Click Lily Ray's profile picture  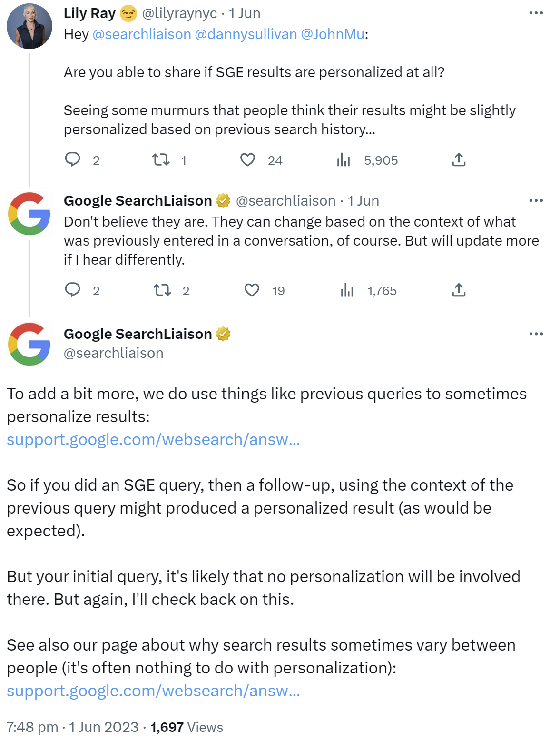tap(29, 26)
